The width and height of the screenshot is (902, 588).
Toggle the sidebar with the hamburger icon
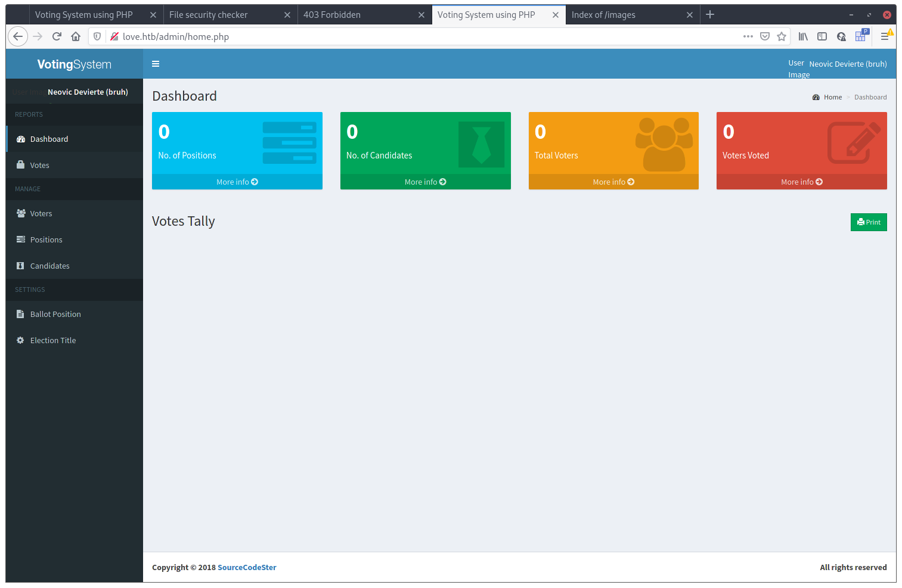[156, 64]
